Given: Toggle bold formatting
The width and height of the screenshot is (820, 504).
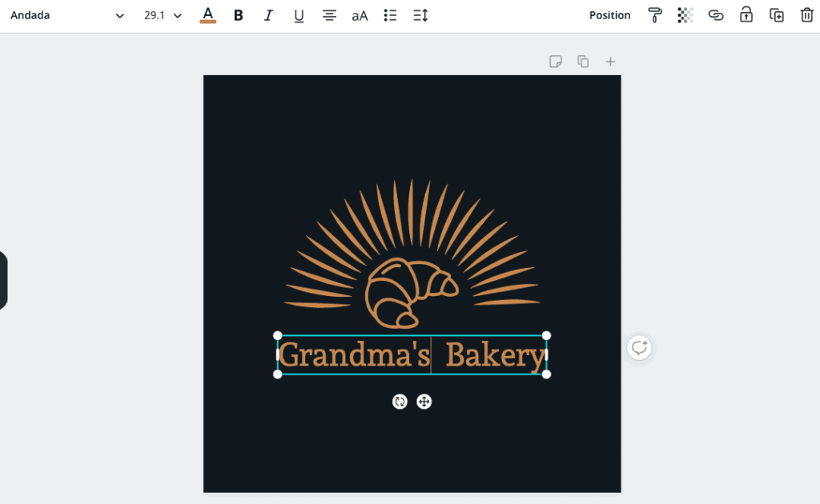Looking at the screenshot, I should click(x=239, y=15).
